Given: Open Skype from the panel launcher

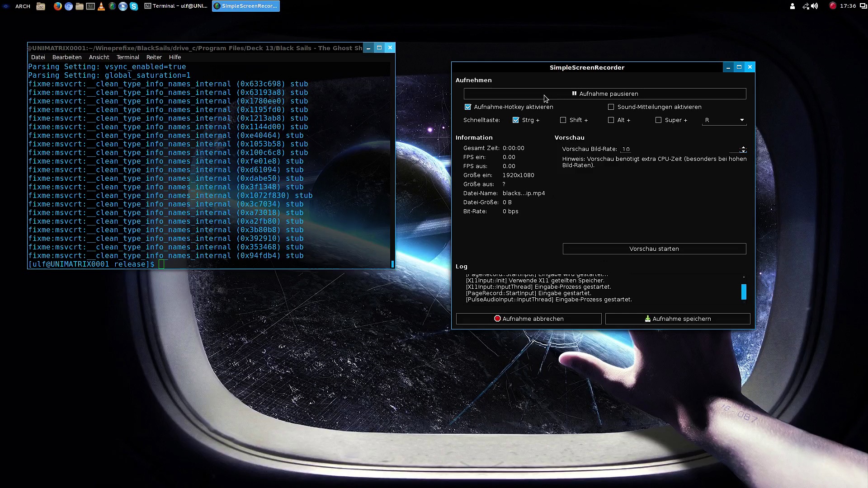Looking at the screenshot, I should coord(134,6).
